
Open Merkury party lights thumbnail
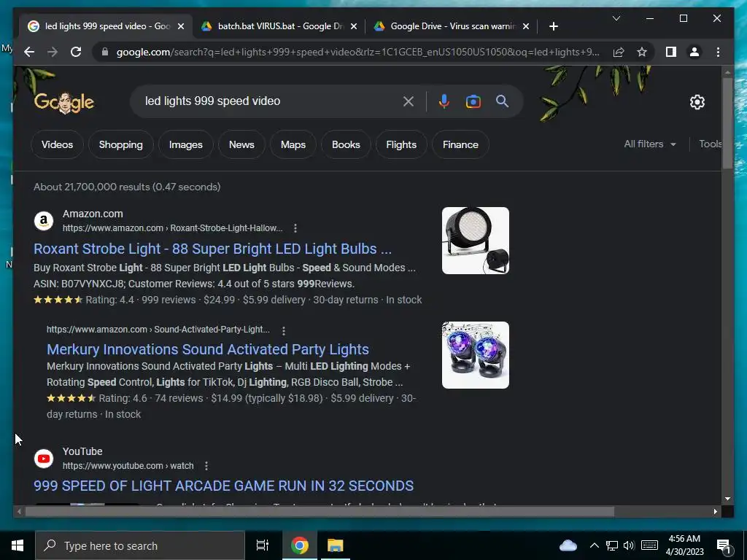pos(476,355)
